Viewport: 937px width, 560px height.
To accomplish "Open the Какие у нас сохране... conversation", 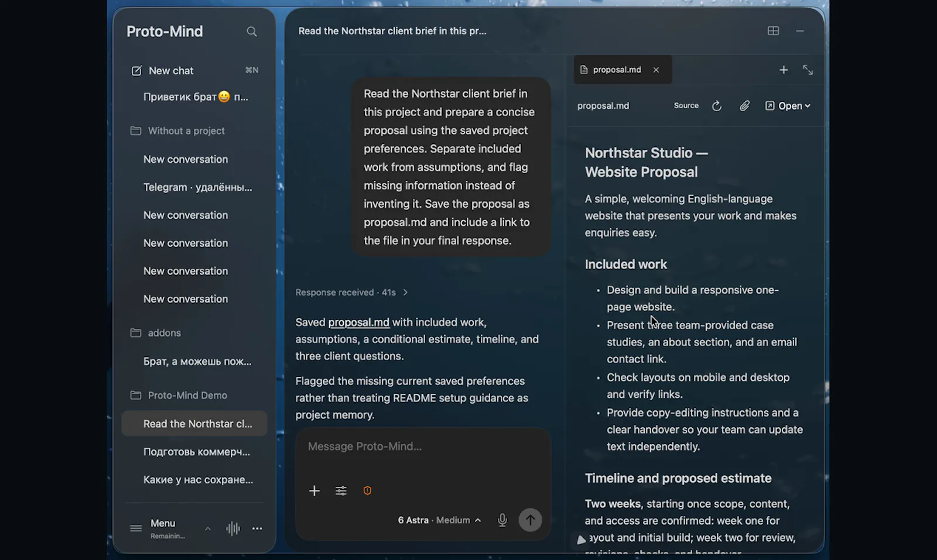I will coord(198,480).
